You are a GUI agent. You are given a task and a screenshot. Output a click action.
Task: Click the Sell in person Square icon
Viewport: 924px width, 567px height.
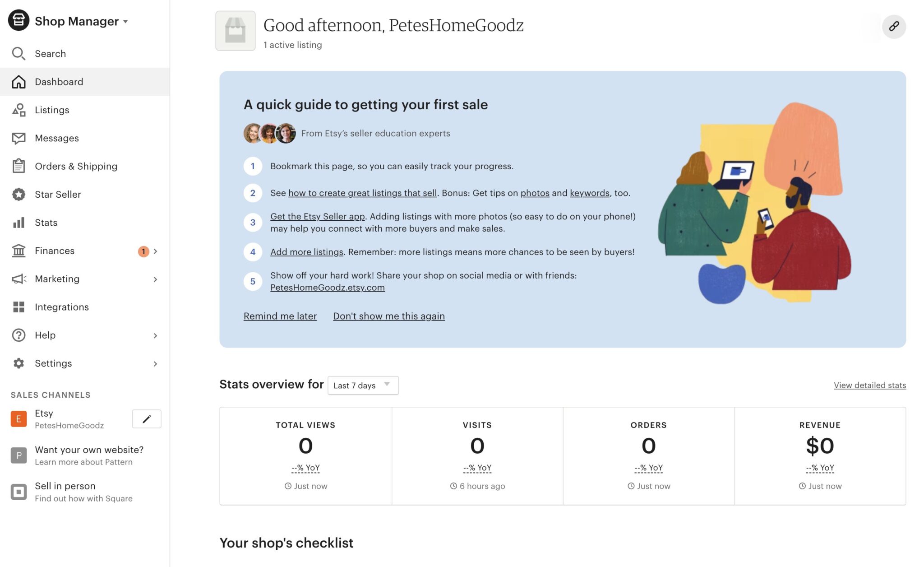[x=18, y=492]
